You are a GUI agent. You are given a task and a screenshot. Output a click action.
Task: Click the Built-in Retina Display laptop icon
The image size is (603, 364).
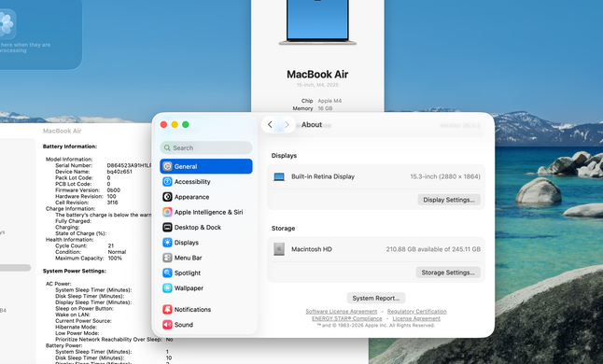coord(279,176)
